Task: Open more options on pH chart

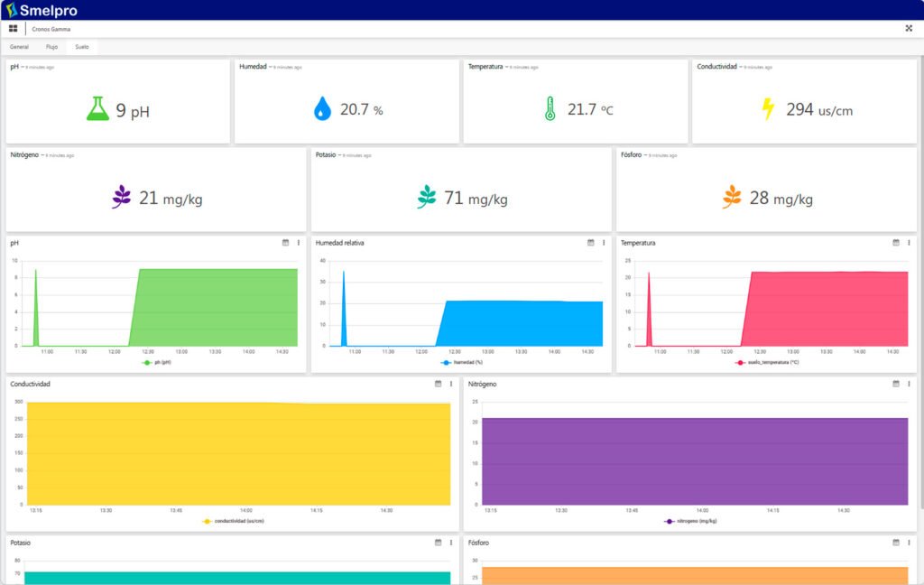Action: [299, 243]
